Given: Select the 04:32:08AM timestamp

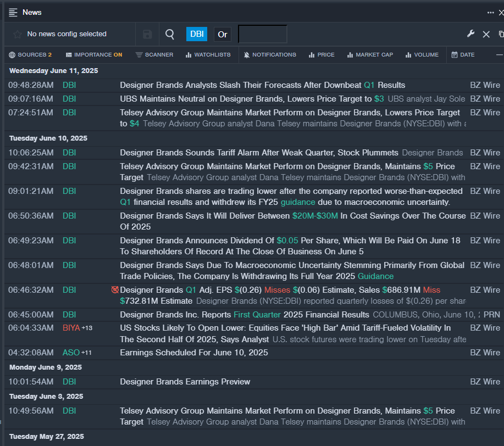Looking at the screenshot, I should click(31, 353).
